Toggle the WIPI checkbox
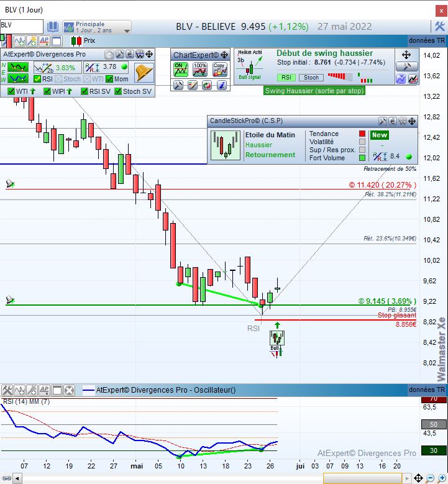 click(x=47, y=91)
